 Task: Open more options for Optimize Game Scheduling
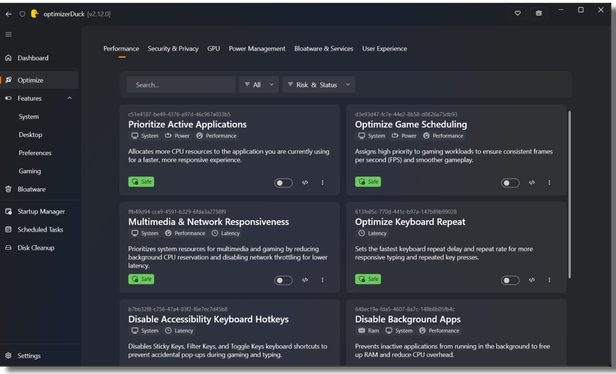[x=549, y=182]
